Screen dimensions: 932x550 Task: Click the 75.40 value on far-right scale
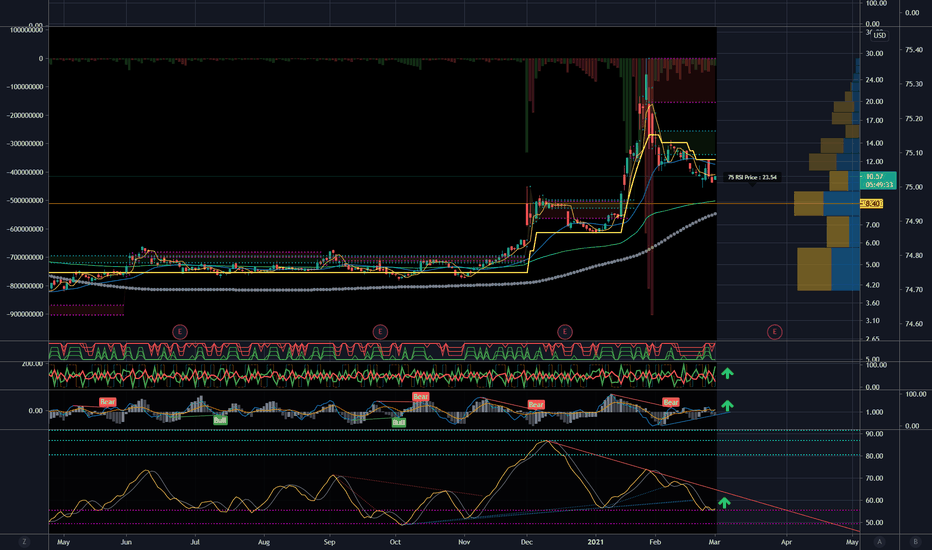tap(914, 50)
